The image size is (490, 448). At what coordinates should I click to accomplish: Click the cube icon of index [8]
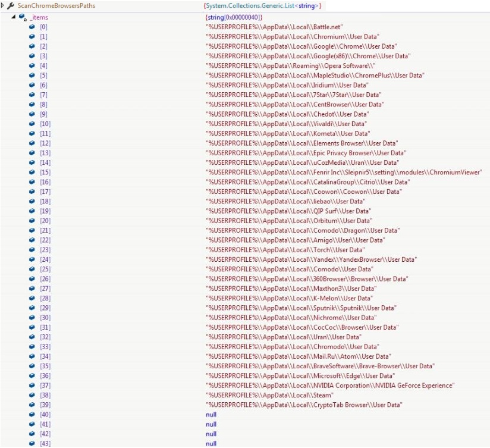coord(32,105)
